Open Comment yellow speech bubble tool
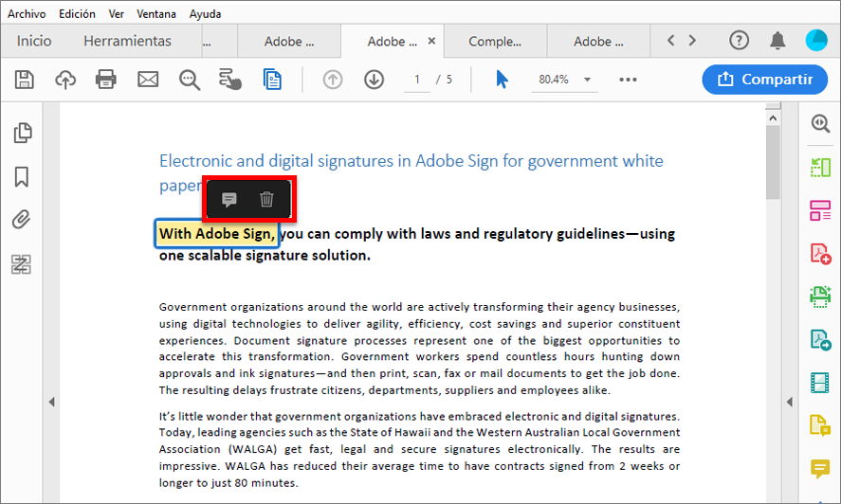 820,469
